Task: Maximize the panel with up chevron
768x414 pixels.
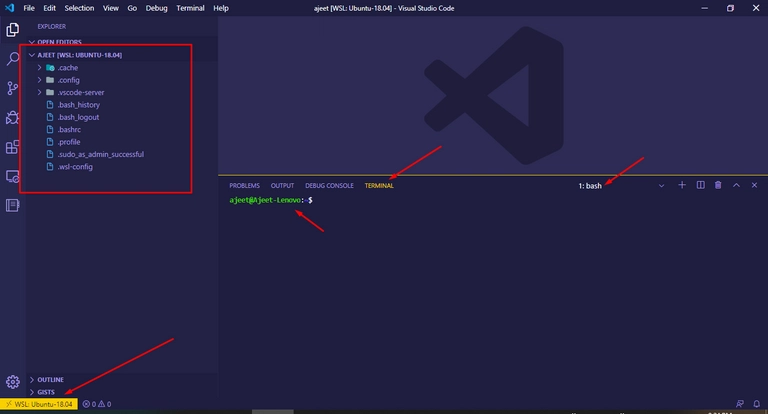Action: pyautogui.click(x=736, y=185)
